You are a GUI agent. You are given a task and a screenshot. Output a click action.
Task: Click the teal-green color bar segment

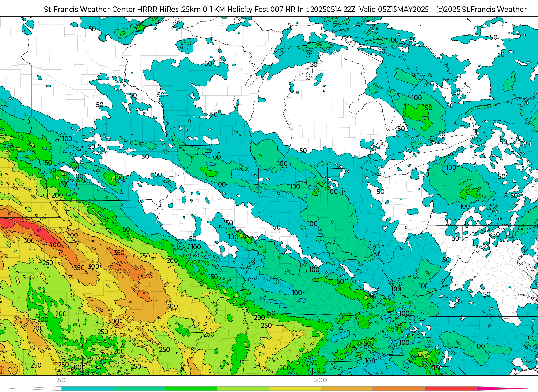[139, 389]
